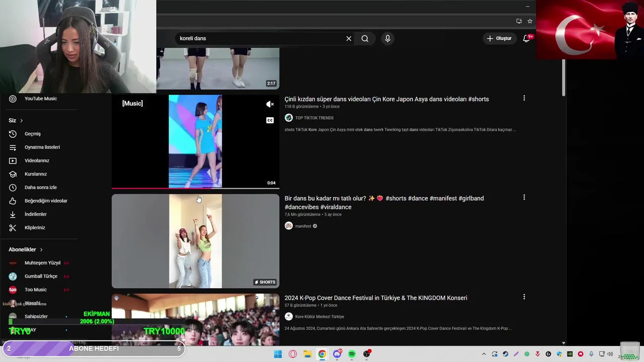Image resolution: width=644 pixels, height=362 pixels.
Task: Open the K-Pop festival video thumbnail
Action: pos(195,320)
